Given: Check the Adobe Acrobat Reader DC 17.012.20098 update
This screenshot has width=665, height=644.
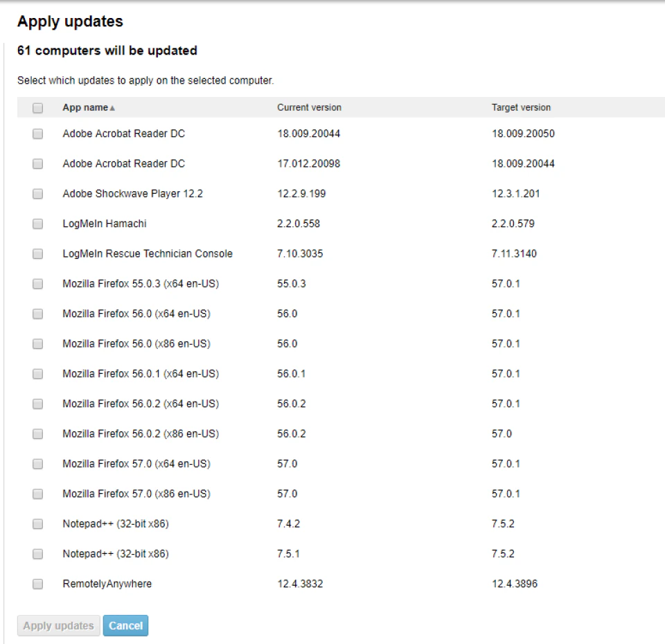Looking at the screenshot, I should (x=38, y=163).
